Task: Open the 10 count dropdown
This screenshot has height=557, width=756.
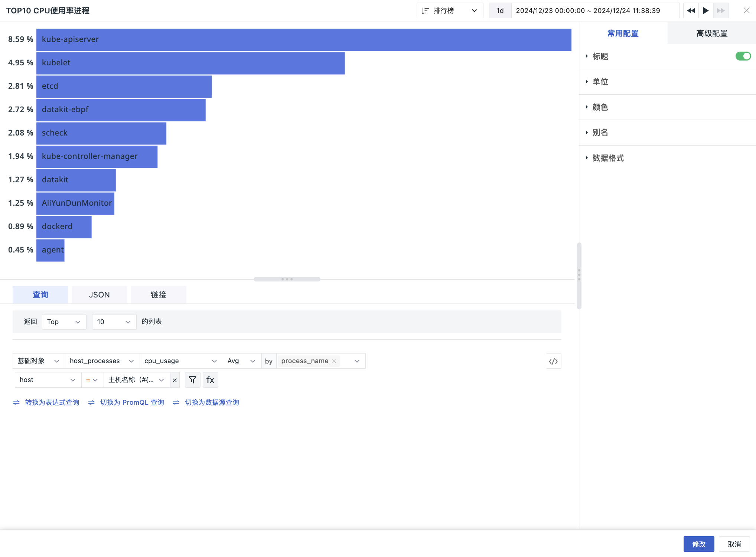Action: [114, 322]
